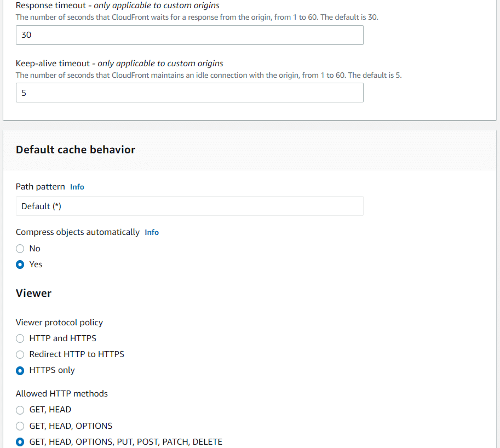Screen dimensions: 500x448
Task: Click the GET, HEAD label text
Action: coord(50,410)
